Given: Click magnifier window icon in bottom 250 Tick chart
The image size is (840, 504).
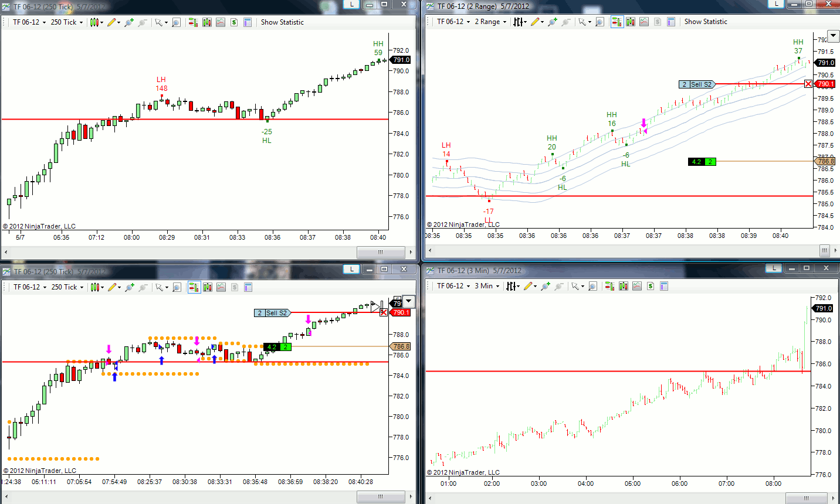Looking at the screenshot, I should tap(177, 287).
